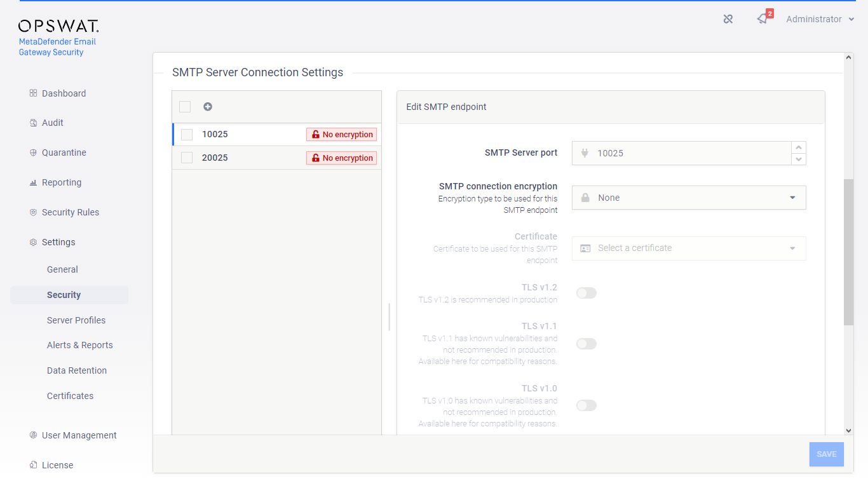Click unlocked padlock icon on 10025 row
This screenshot has width=868, height=488.
click(x=316, y=135)
